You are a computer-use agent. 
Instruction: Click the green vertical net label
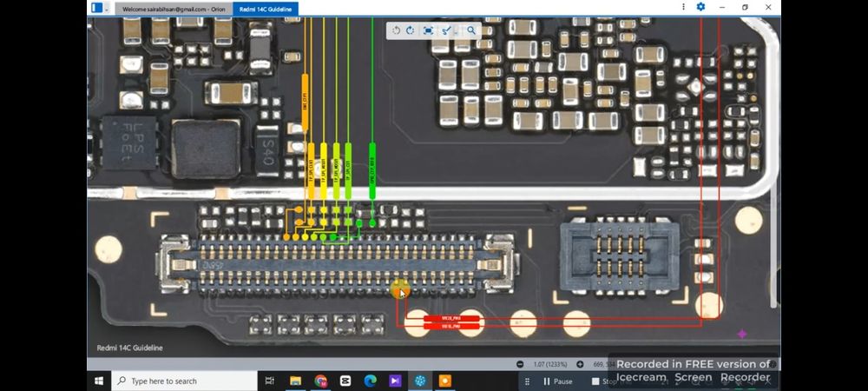pyautogui.click(x=372, y=170)
